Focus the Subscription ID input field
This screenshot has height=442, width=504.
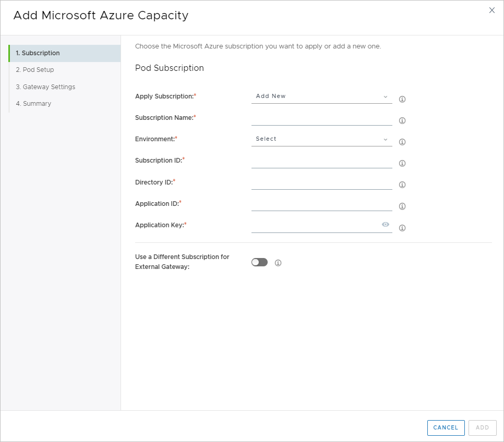point(321,162)
